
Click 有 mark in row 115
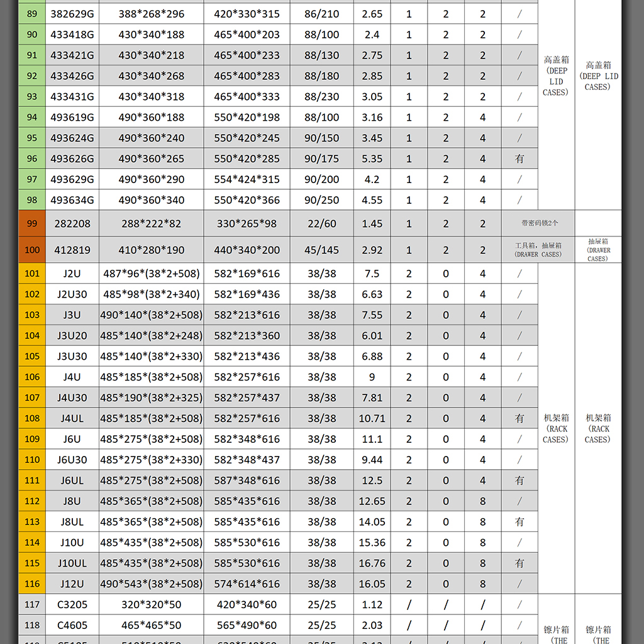[519, 563]
